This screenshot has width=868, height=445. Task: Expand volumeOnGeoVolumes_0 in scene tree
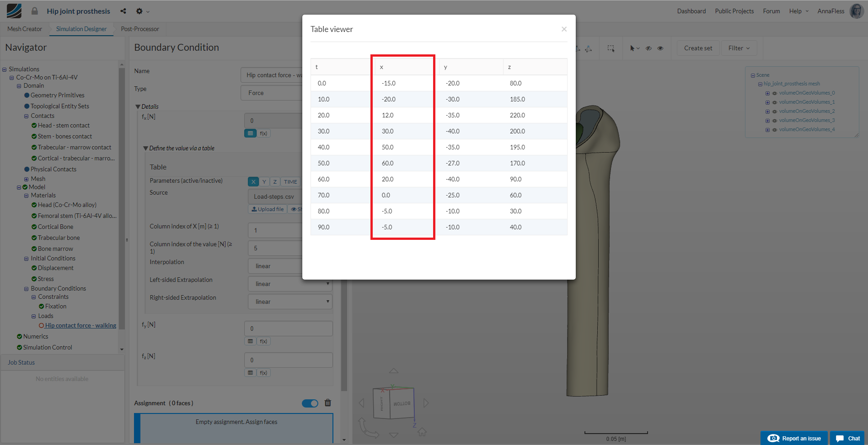[x=767, y=93]
